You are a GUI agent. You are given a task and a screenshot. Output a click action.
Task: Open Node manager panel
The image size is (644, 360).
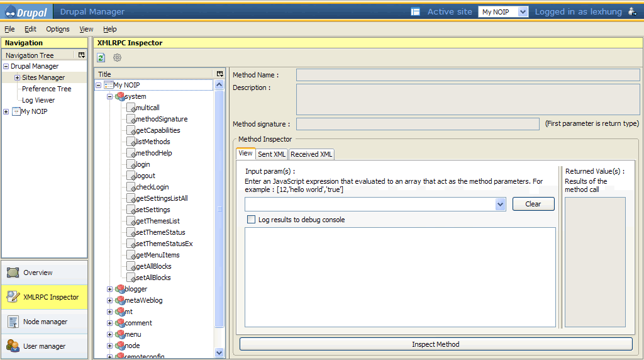click(x=45, y=322)
